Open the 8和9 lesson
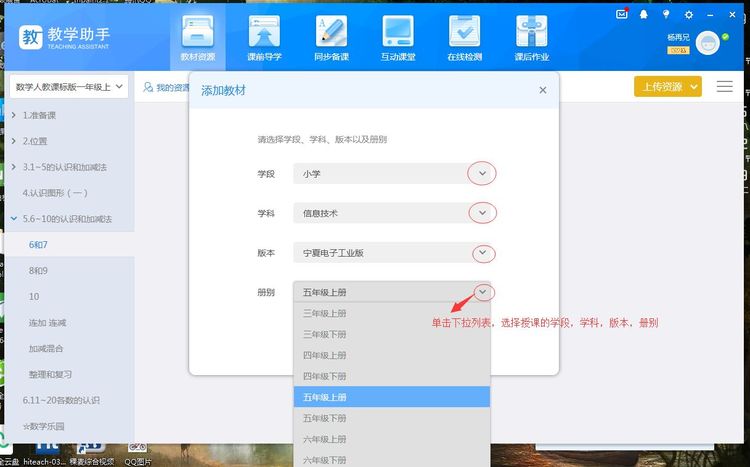This screenshot has height=467, width=750. [40, 270]
